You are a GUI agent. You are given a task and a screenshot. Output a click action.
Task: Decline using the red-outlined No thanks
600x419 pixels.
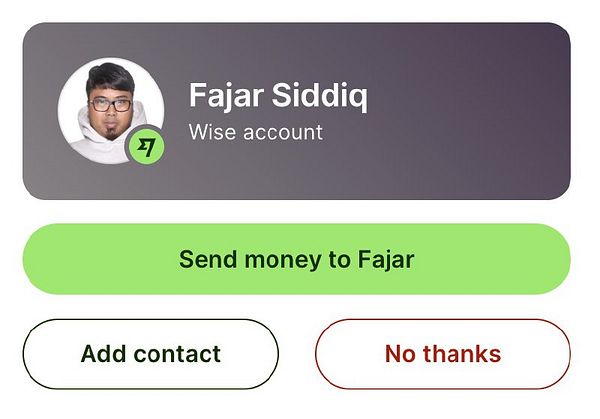coord(443,354)
